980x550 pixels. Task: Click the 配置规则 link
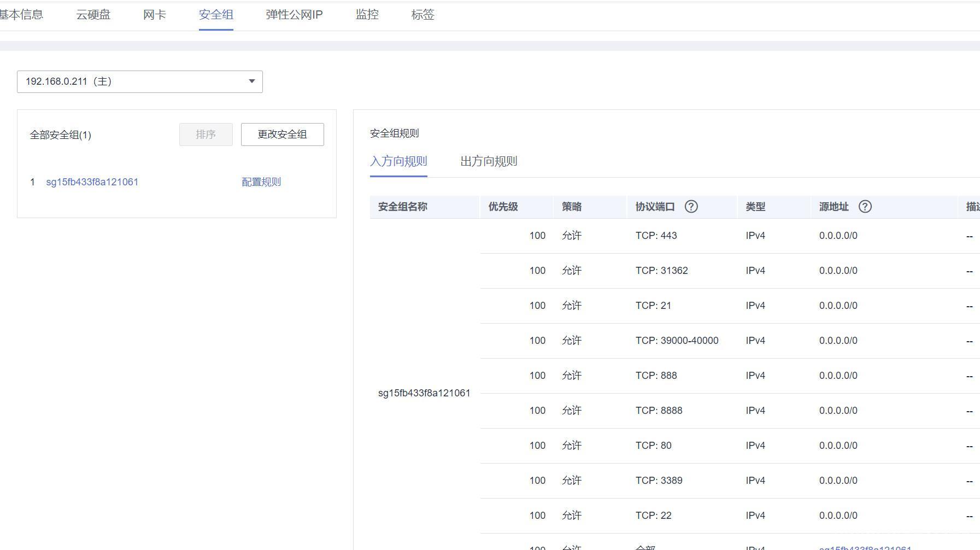click(x=261, y=182)
